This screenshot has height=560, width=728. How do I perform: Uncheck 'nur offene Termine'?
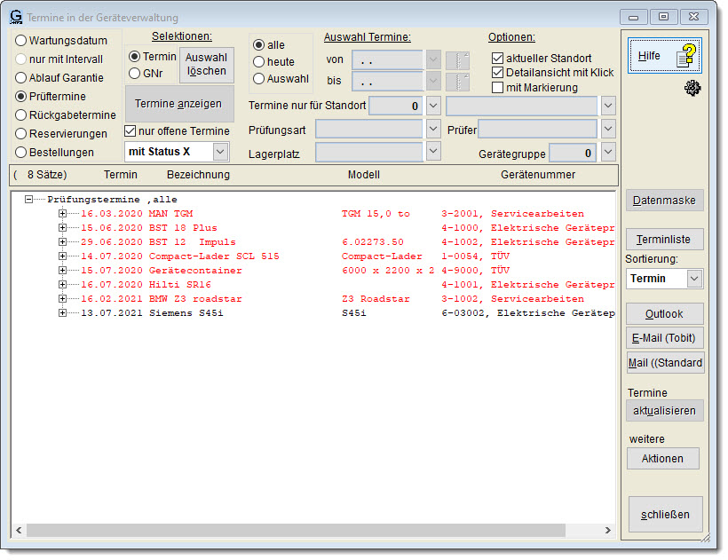coord(131,131)
